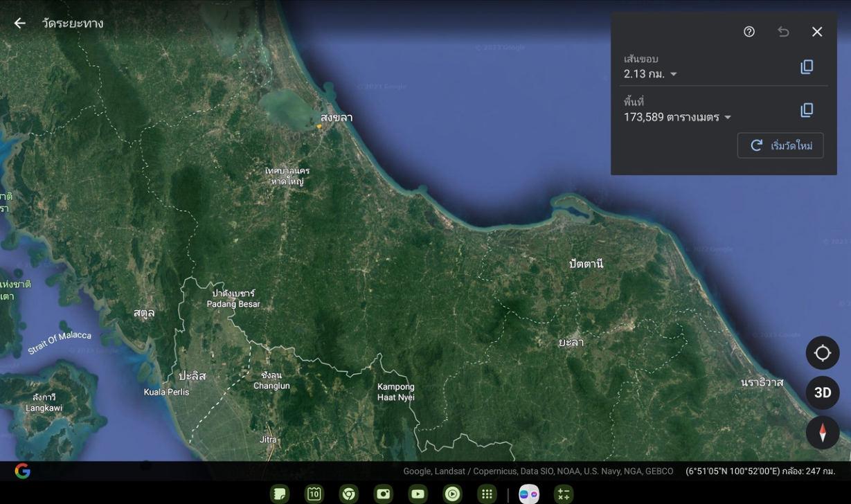Image resolution: width=851 pixels, height=504 pixels.
Task: Undo last measurement point
Action: (x=783, y=32)
